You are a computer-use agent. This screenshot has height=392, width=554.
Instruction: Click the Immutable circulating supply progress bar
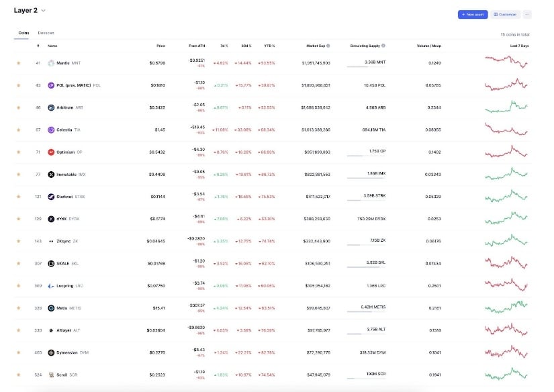[x=366, y=178]
